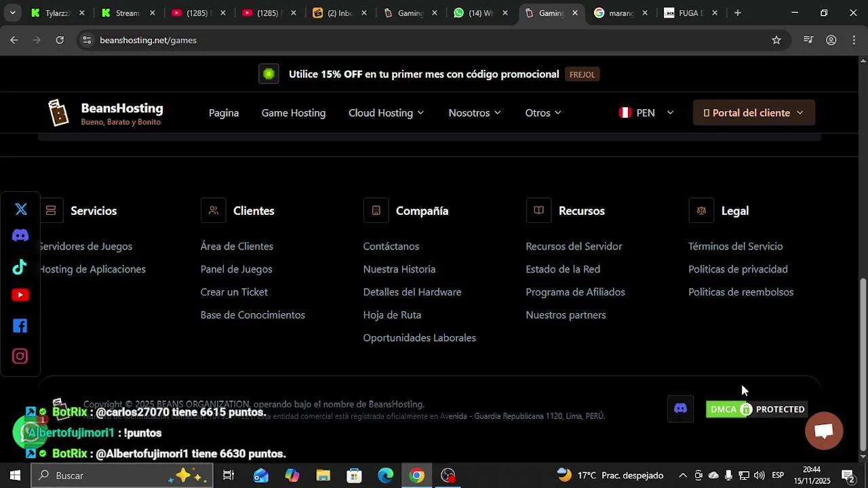Reload the page
868x488 pixels.
tap(60, 40)
